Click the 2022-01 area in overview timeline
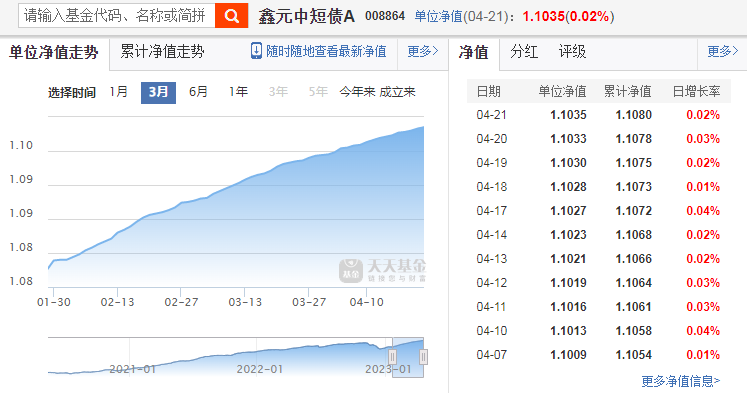The width and height of the screenshot is (747, 393). pyautogui.click(x=260, y=369)
